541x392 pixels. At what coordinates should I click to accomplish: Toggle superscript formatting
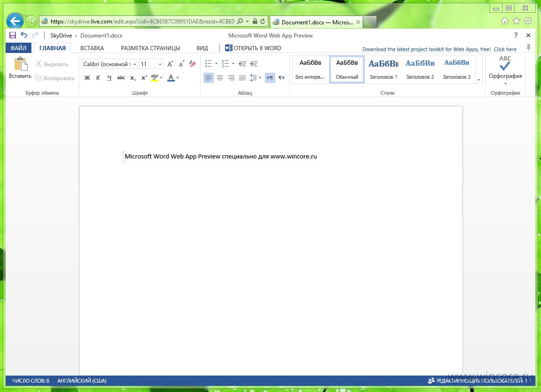pos(144,78)
